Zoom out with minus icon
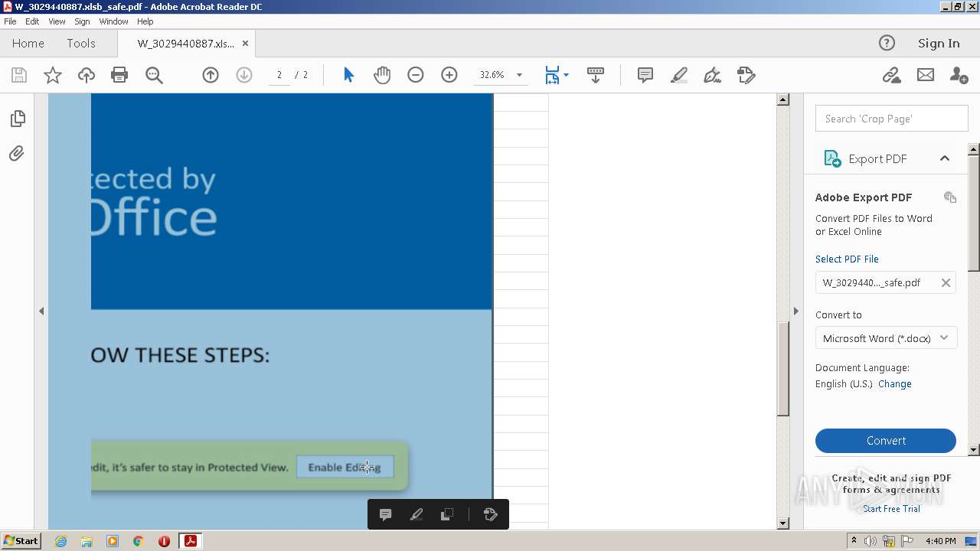This screenshot has height=551, width=980. (416, 75)
